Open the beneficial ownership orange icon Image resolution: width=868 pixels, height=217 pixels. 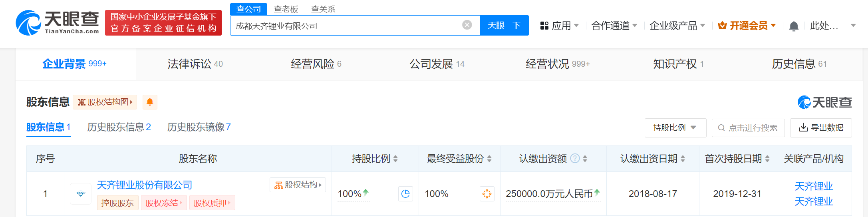tap(487, 194)
